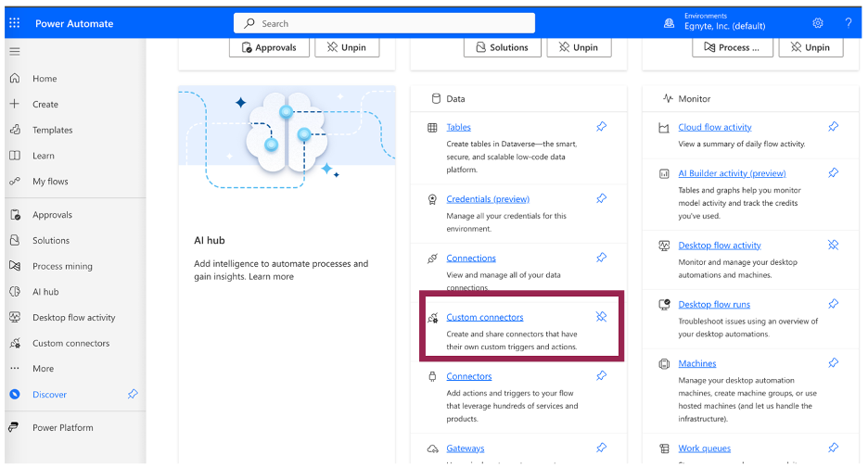Click the Cloud flow activity chart icon

coord(664,128)
